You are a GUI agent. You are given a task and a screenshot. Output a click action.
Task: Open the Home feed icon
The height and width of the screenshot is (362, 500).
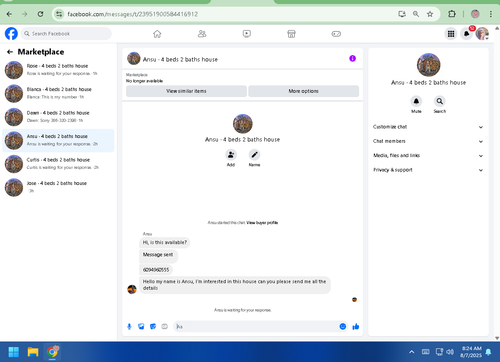(x=157, y=34)
